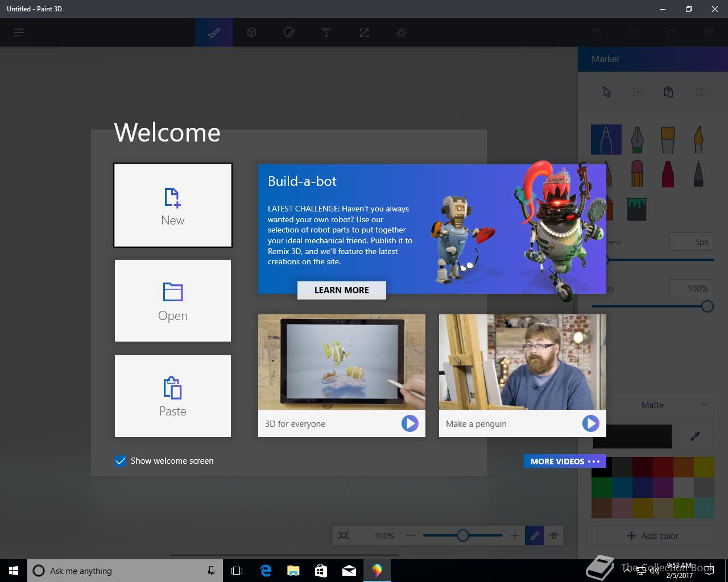Click the Open file tile

173,301
